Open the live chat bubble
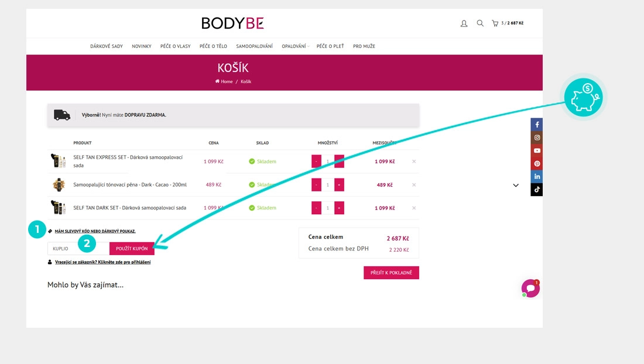This screenshot has width=644, height=364. coord(530,288)
